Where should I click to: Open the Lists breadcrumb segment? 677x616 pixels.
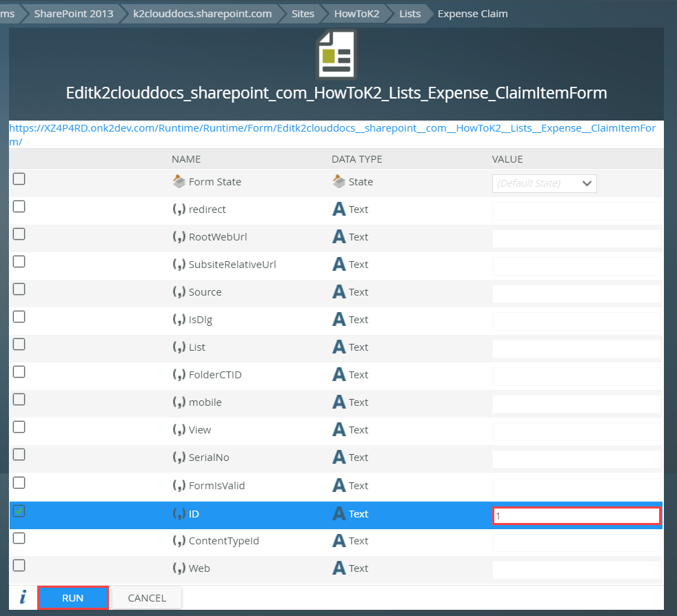tap(410, 14)
